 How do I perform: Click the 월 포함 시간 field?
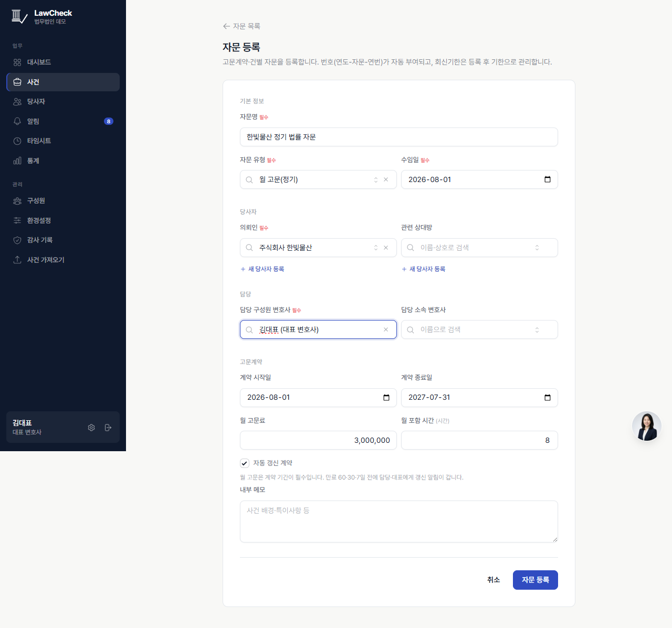[x=479, y=440]
